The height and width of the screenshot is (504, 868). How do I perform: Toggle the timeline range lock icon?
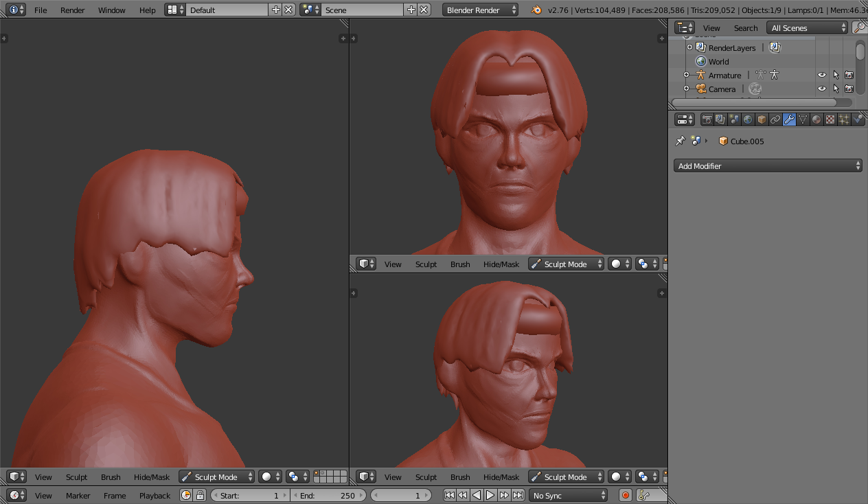(200, 495)
